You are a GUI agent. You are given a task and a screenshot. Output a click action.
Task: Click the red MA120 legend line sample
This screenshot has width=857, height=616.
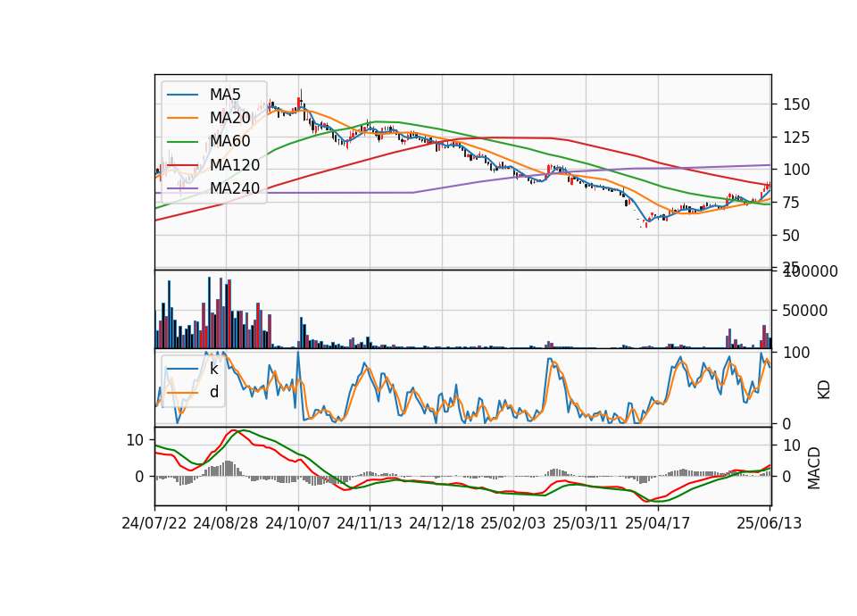point(182,165)
